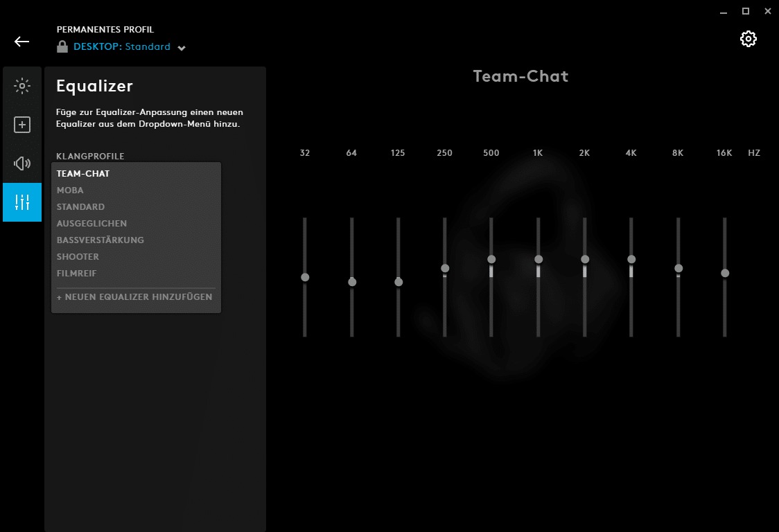Select the SHOOTER sound profile
The width and height of the screenshot is (779, 532).
[78, 257]
